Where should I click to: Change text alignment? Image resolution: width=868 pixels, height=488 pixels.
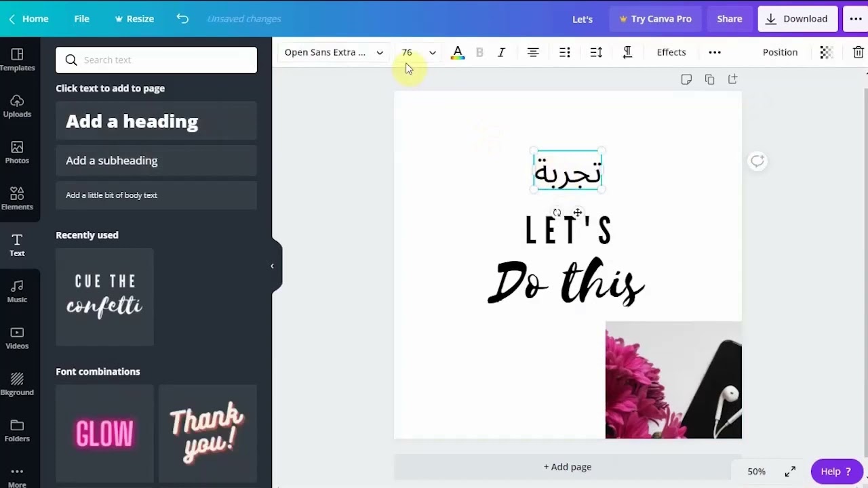pyautogui.click(x=533, y=52)
